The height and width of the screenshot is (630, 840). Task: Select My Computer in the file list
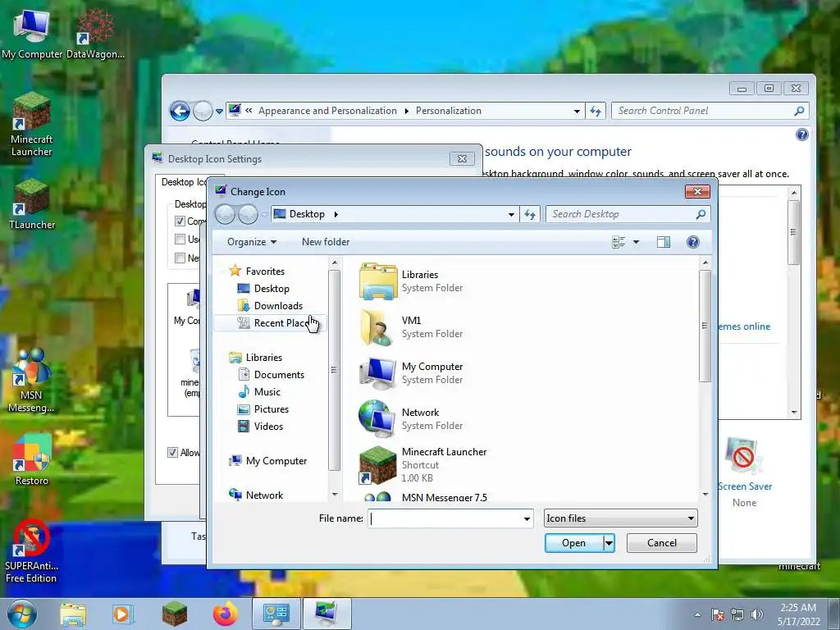point(412,373)
